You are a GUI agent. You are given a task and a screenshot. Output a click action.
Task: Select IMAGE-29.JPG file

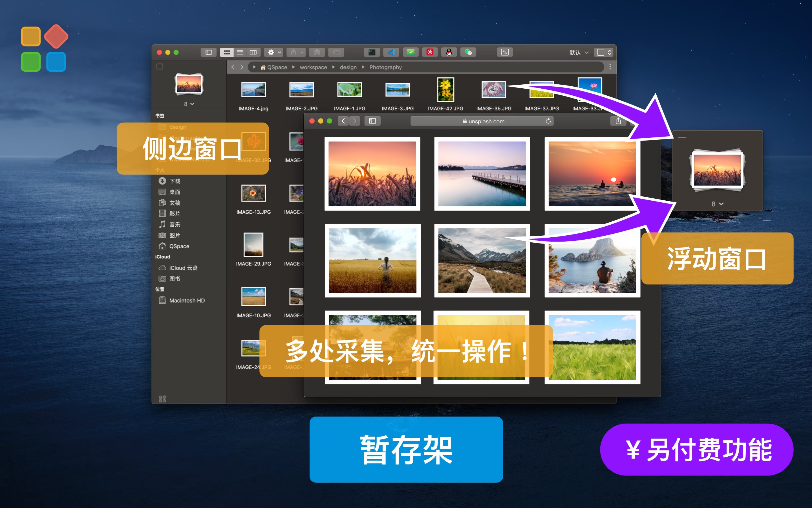point(253,249)
